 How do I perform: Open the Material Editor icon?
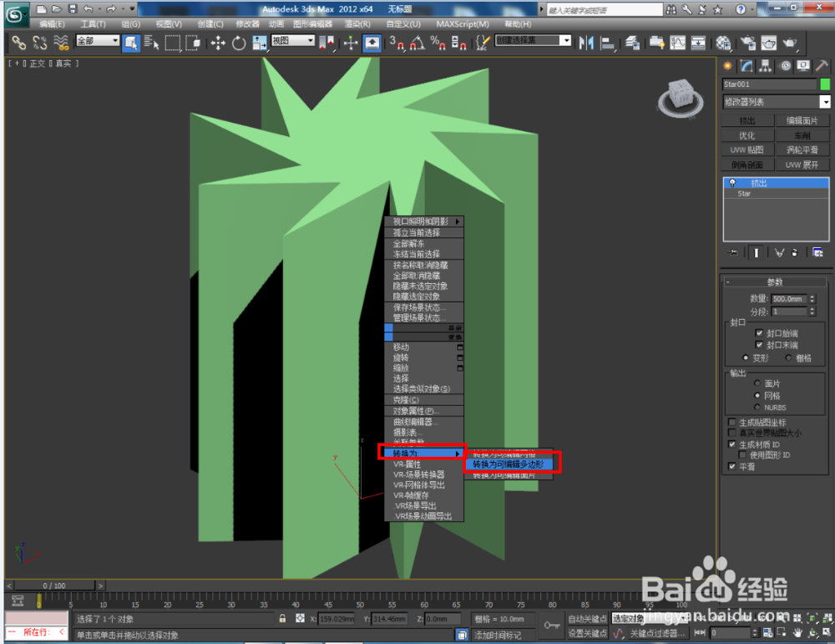click(x=723, y=43)
